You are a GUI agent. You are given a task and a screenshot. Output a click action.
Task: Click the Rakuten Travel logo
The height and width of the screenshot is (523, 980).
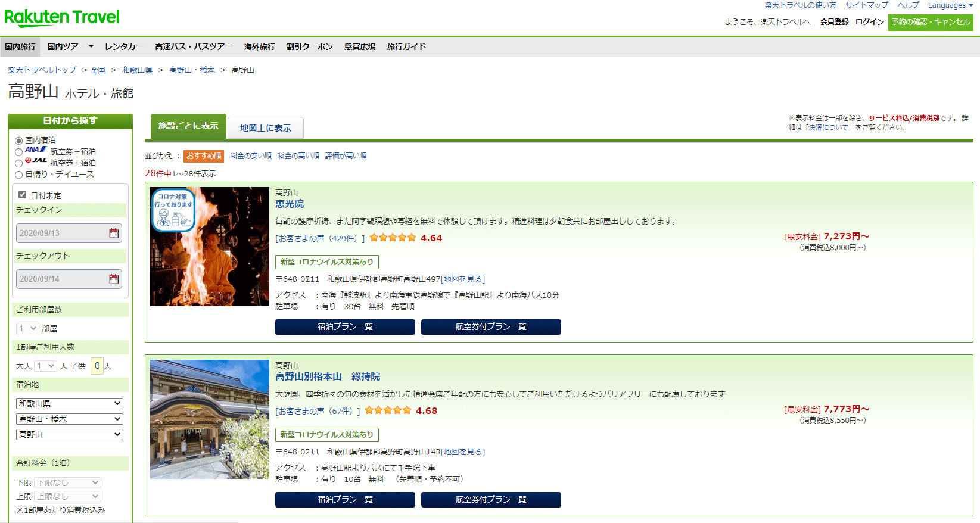[x=62, y=18]
